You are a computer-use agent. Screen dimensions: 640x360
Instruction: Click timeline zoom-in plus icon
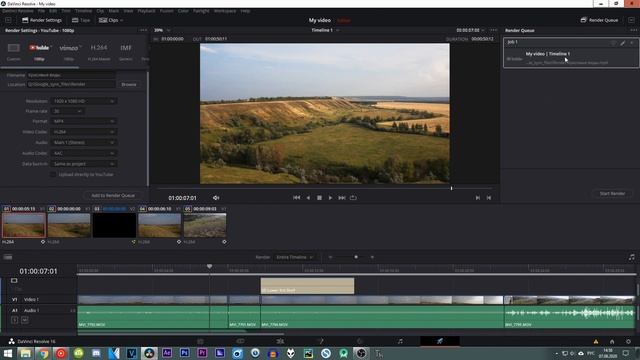coord(372,257)
